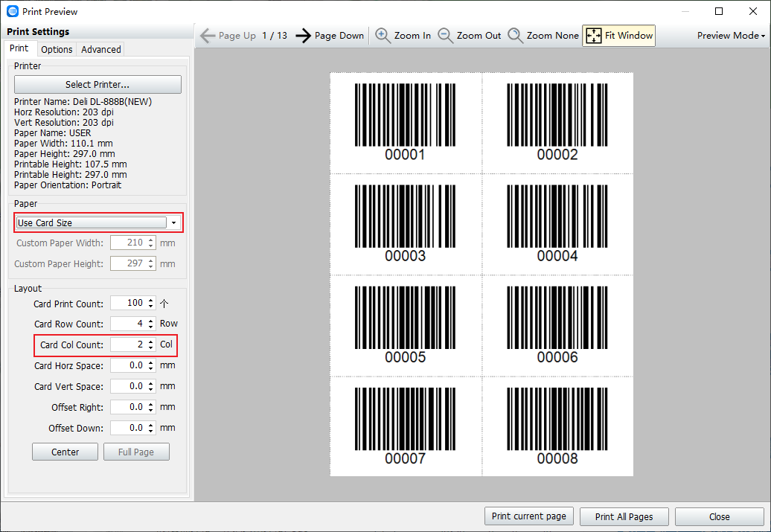This screenshot has height=532, width=771.
Task: Click the Center button
Action: click(x=65, y=452)
